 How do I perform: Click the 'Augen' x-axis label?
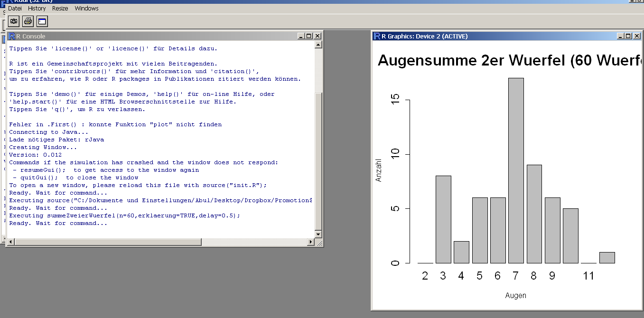pyautogui.click(x=515, y=295)
